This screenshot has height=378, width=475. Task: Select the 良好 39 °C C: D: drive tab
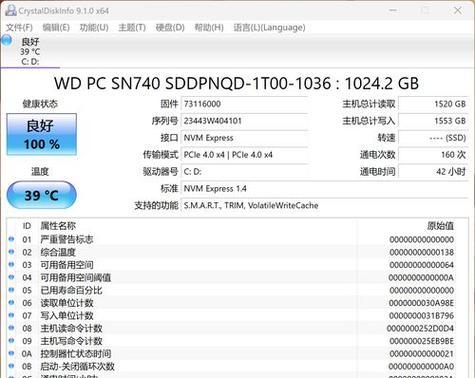(x=30, y=51)
